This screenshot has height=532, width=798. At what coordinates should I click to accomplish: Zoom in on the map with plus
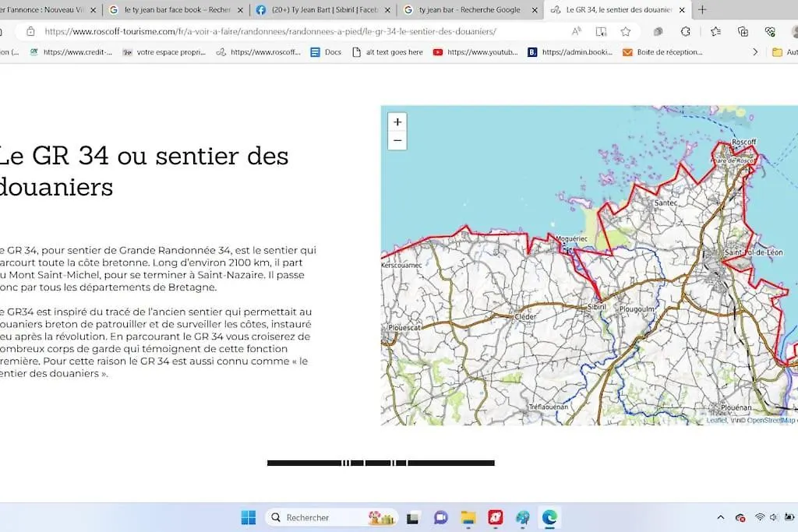pyautogui.click(x=397, y=122)
